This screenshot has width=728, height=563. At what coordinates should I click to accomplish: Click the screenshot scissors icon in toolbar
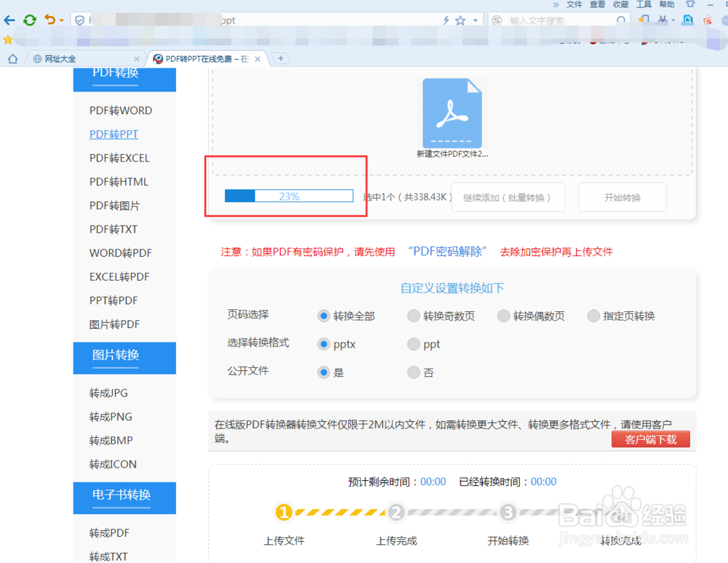tap(662, 20)
